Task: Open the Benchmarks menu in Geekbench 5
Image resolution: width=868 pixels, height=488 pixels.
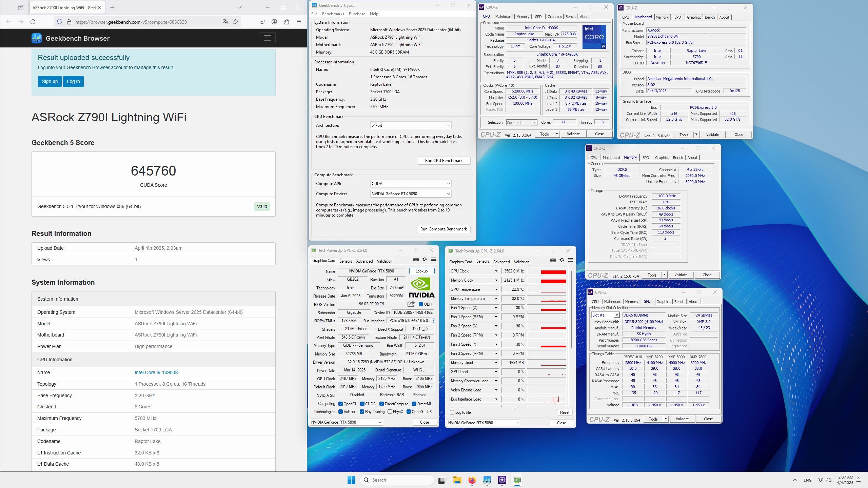Action: pyautogui.click(x=333, y=14)
